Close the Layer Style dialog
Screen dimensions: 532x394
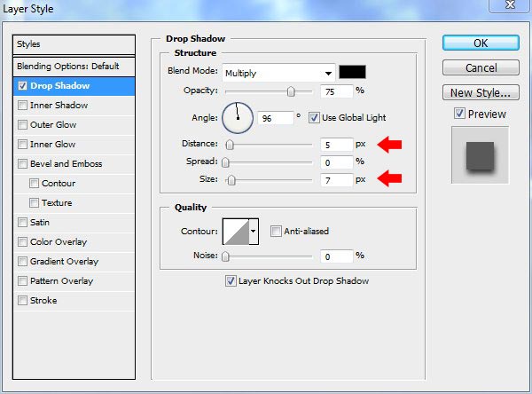(x=510, y=4)
